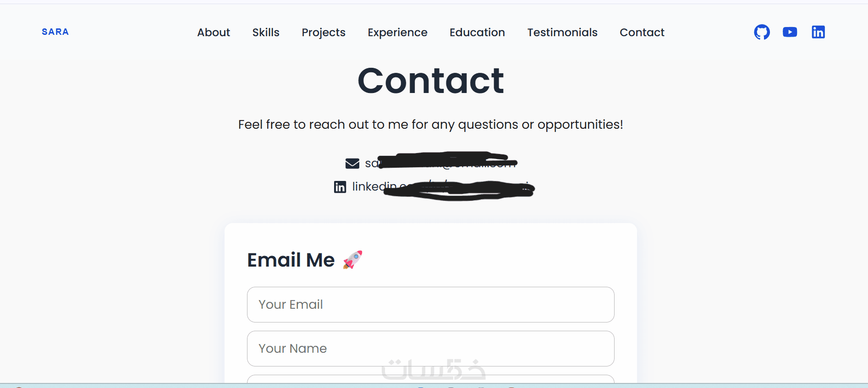Jump to the Experience section
This screenshot has width=868, height=388.
pos(397,33)
